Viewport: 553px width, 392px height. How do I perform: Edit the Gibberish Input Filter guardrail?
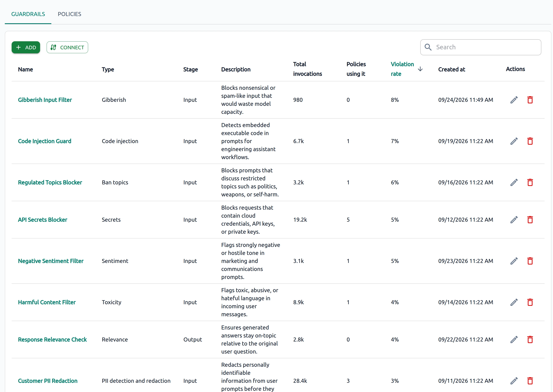tap(514, 100)
